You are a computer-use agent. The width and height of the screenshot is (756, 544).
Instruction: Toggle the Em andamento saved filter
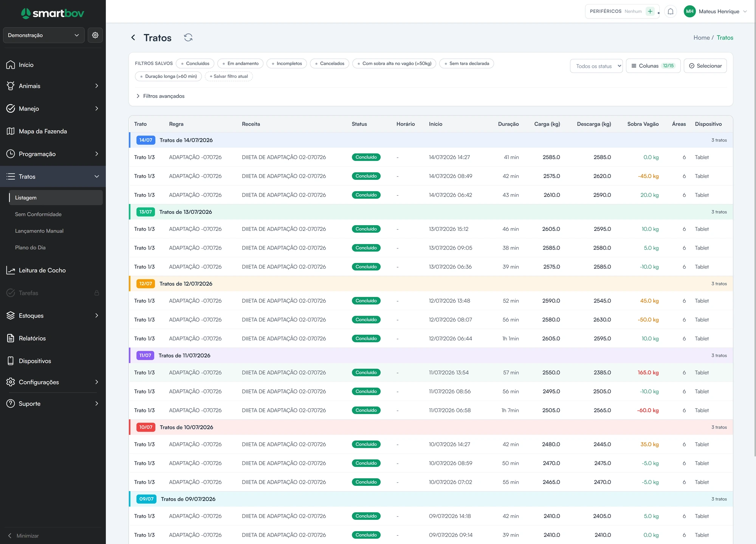240,63
